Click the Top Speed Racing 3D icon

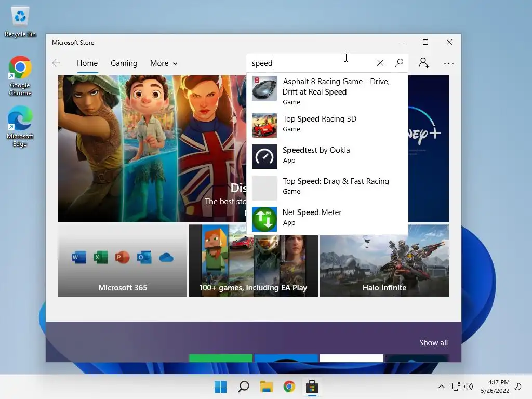tap(264, 126)
